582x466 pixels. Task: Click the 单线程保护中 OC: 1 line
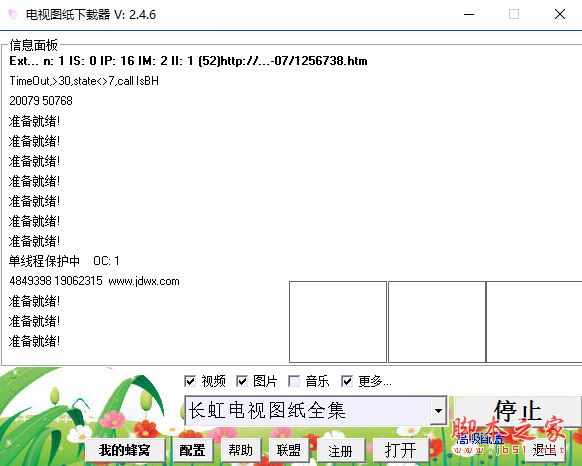click(x=64, y=261)
